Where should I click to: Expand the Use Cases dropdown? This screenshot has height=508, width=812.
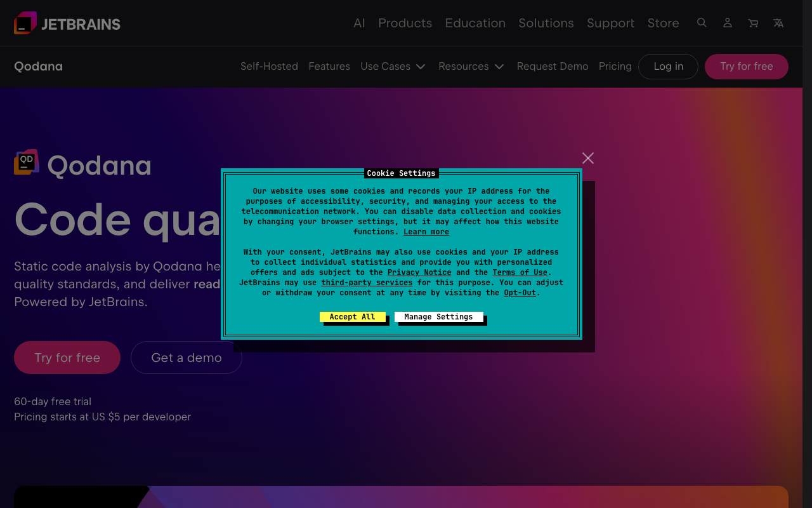393,66
